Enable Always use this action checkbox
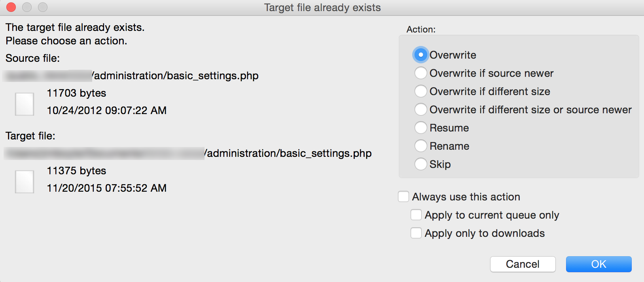The image size is (644, 282). [403, 197]
